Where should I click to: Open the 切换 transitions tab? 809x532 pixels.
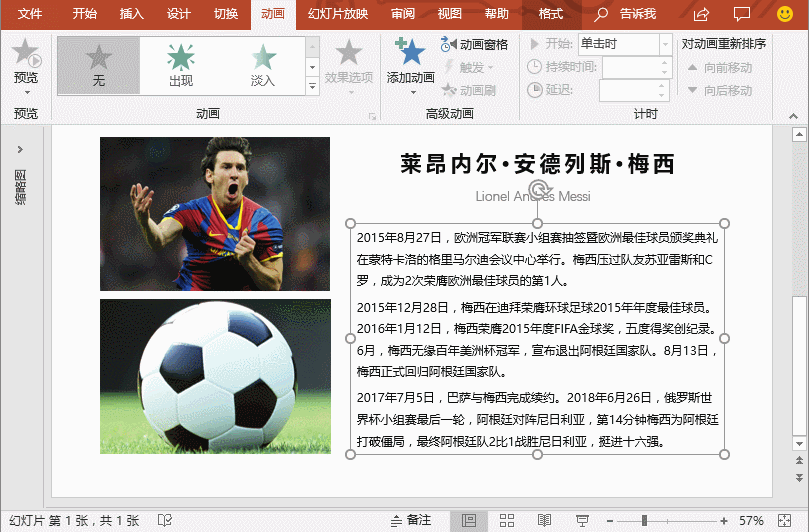226,14
